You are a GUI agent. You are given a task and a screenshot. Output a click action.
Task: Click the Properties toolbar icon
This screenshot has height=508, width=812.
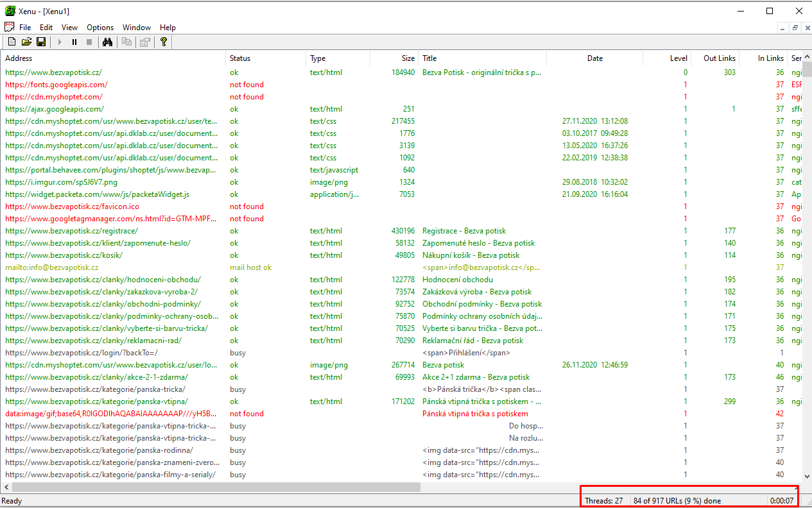pos(145,42)
